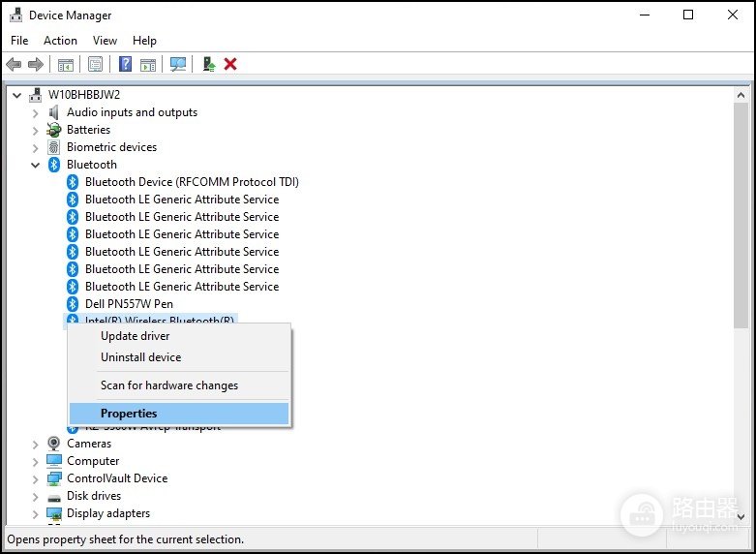The image size is (756, 554).
Task: Choose Uninstall device from context menu
Action: click(x=179, y=357)
